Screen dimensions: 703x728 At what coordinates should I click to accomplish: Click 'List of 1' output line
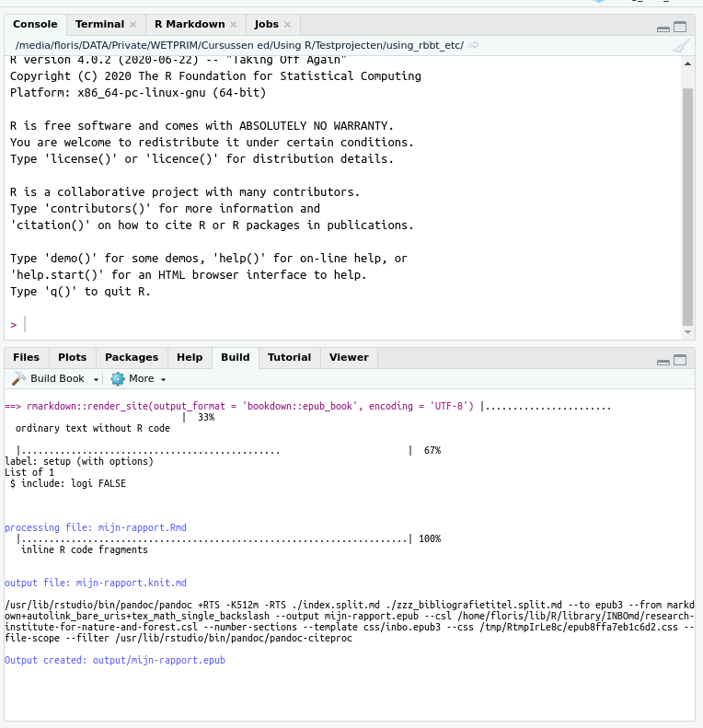[29, 472]
